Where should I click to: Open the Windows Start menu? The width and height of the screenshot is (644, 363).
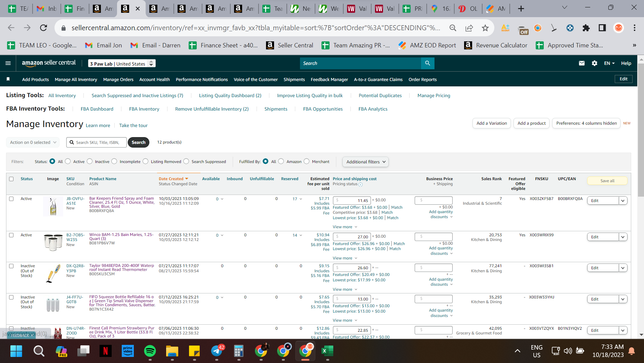click(x=16, y=351)
